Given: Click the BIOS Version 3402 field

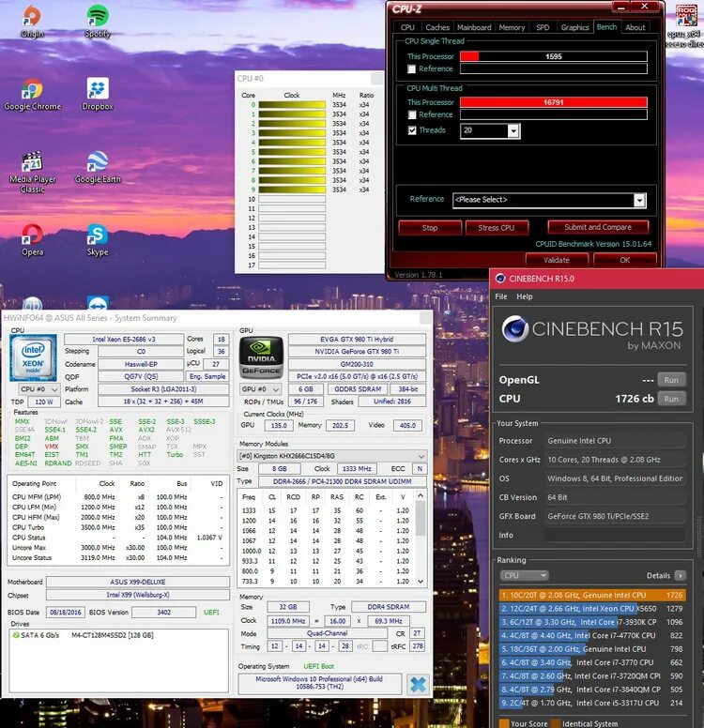Looking at the screenshot, I should tap(163, 613).
